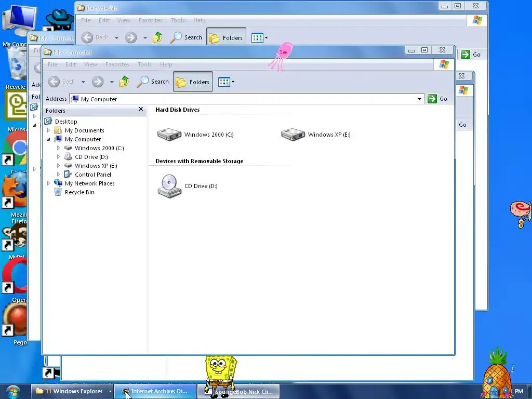The width and height of the screenshot is (532, 399).
Task: Open File menu in Recycle Bin window
Action: point(86,20)
